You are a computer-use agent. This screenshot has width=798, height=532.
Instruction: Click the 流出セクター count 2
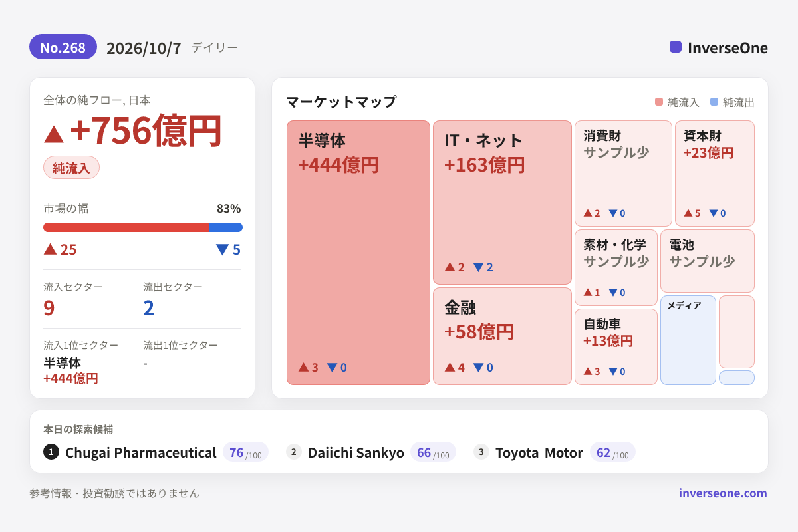pos(149,308)
